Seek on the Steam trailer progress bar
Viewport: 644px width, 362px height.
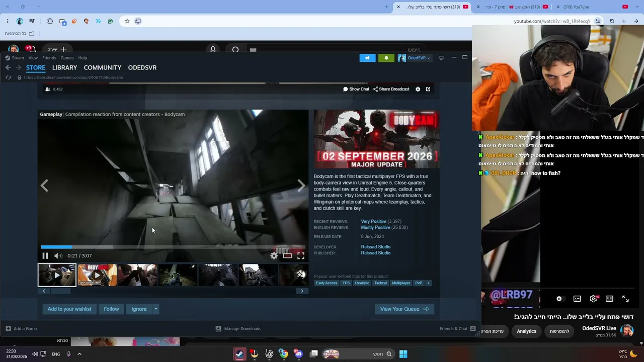(x=173, y=247)
